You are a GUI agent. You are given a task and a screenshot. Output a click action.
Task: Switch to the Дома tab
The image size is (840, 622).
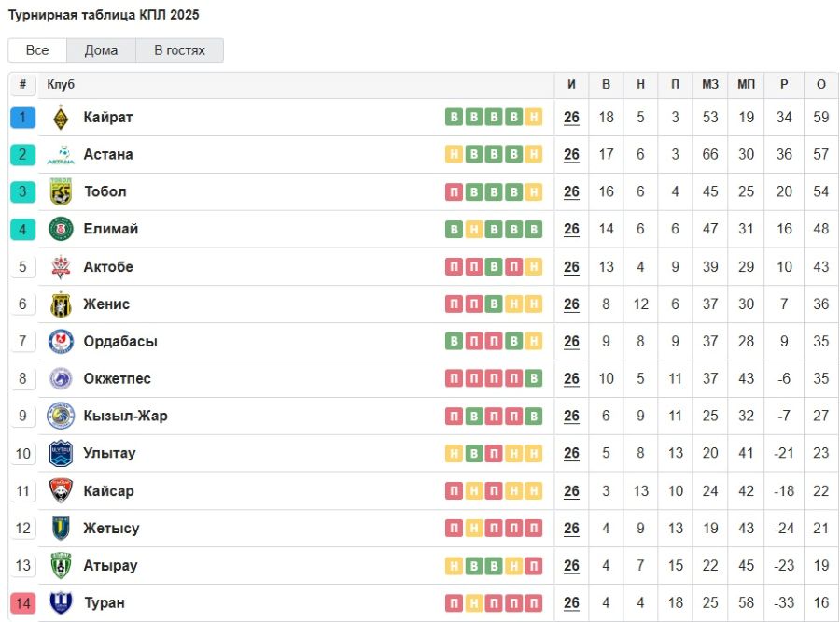[x=101, y=50]
